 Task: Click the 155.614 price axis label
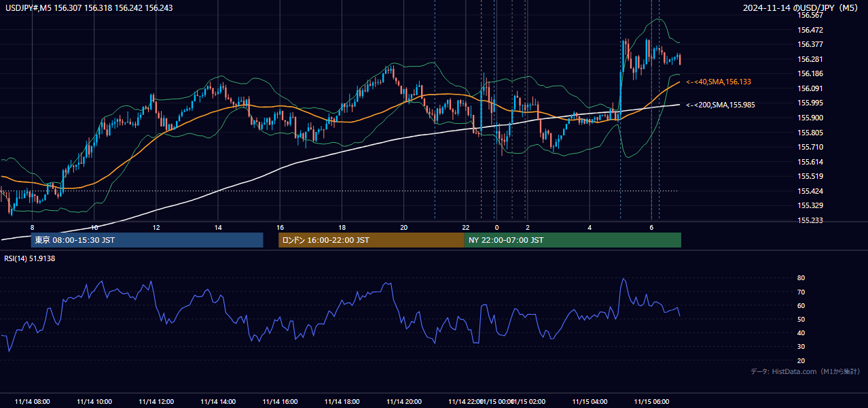click(x=810, y=162)
